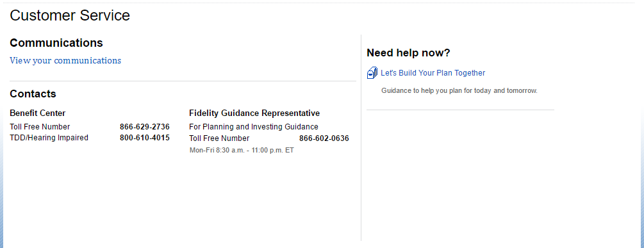Open the View your communications link
Image resolution: width=644 pixels, height=248 pixels.
point(65,61)
